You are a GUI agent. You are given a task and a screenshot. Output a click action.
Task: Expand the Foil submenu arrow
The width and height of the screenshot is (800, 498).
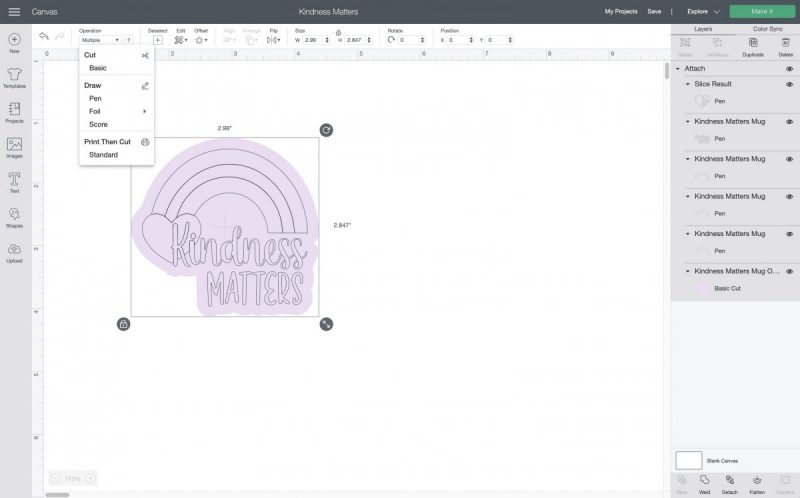pyautogui.click(x=145, y=111)
